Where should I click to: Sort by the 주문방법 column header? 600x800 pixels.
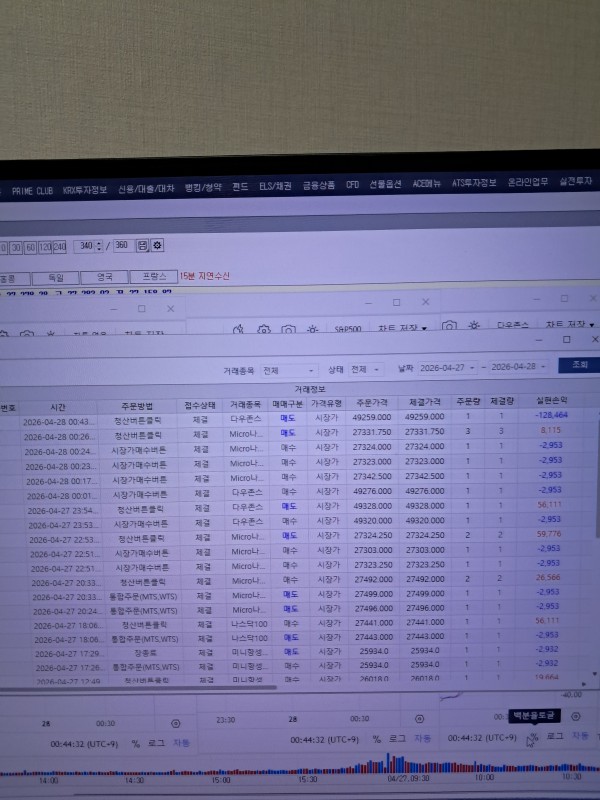(x=137, y=406)
